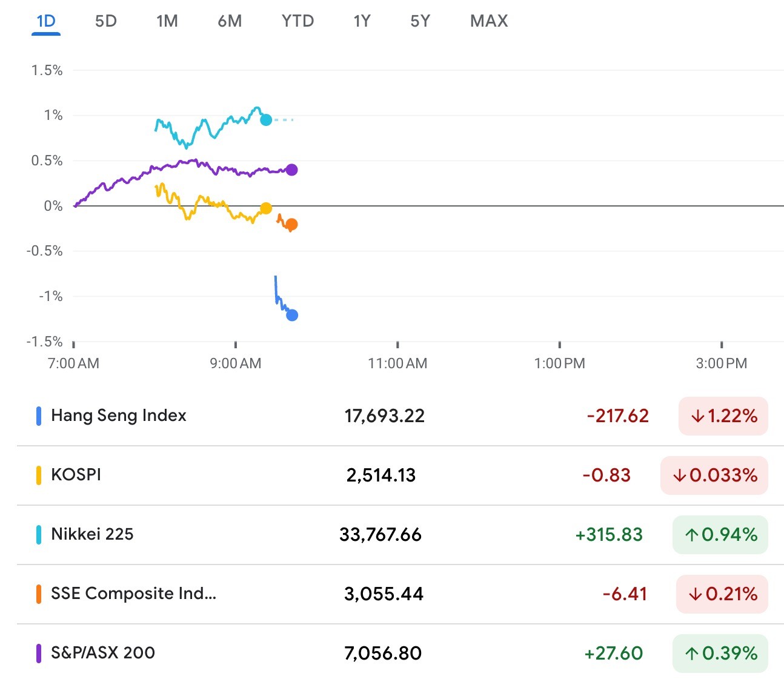The image size is (784, 682).
Task: Click the -217.62 point change value
Action: 618,416
